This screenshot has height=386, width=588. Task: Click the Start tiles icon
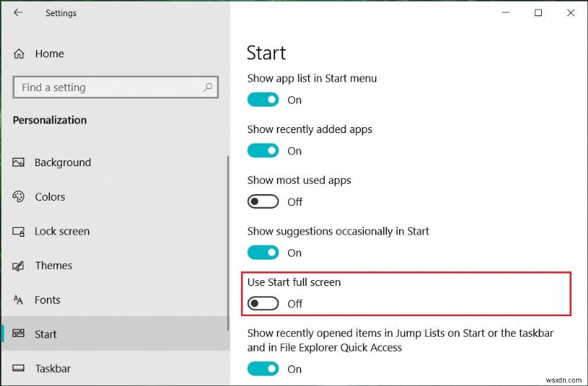click(x=18, y=334)
